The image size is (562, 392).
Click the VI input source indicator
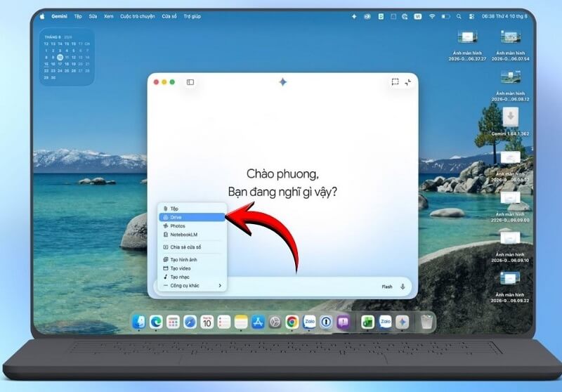point(417,16)
